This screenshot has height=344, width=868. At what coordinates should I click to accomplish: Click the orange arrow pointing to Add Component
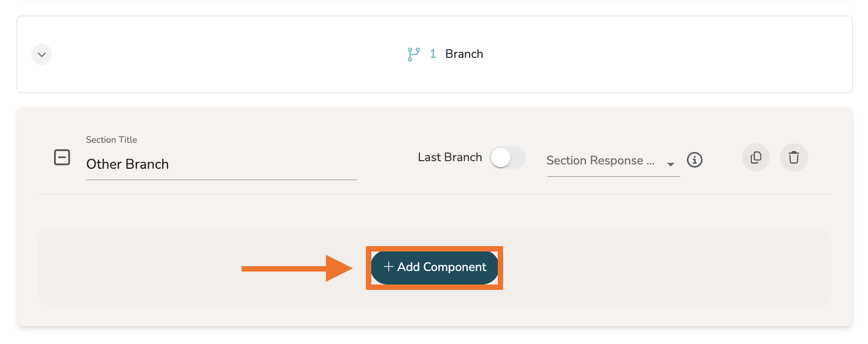296,268
